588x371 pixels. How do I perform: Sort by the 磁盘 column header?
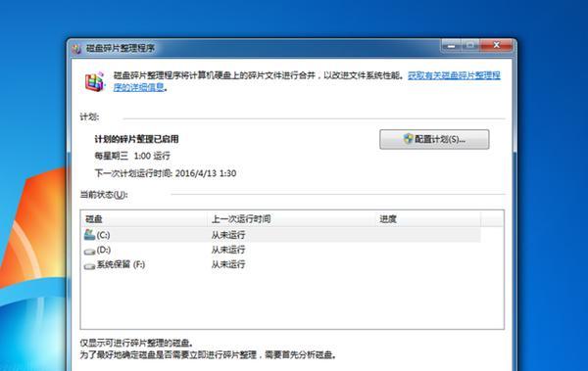[x=144, y=219]
